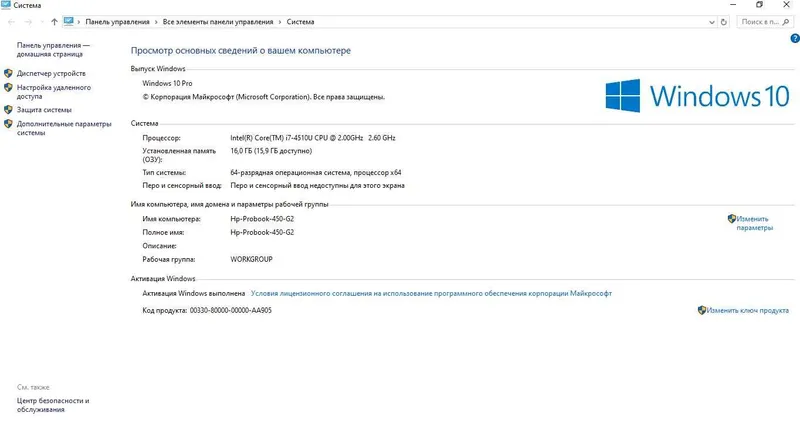Click 'Изменить параметры' link

[755, 224]
